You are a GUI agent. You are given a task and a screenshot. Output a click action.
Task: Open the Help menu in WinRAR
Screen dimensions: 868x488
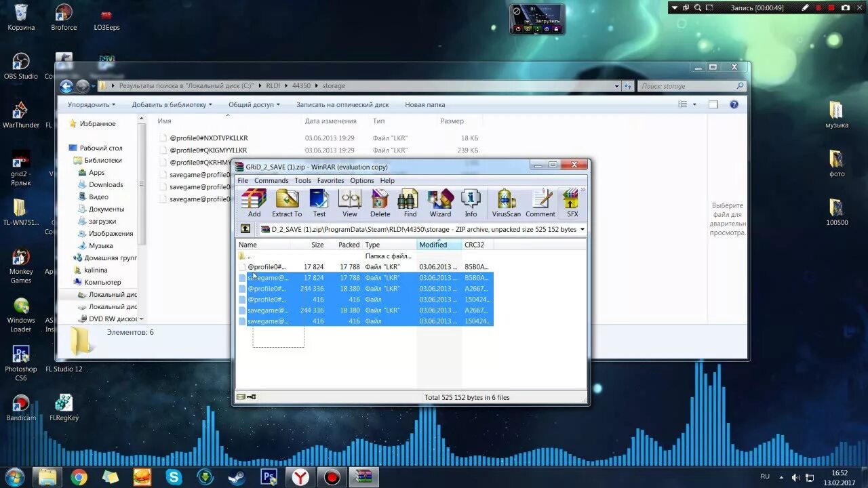point(387,180)
